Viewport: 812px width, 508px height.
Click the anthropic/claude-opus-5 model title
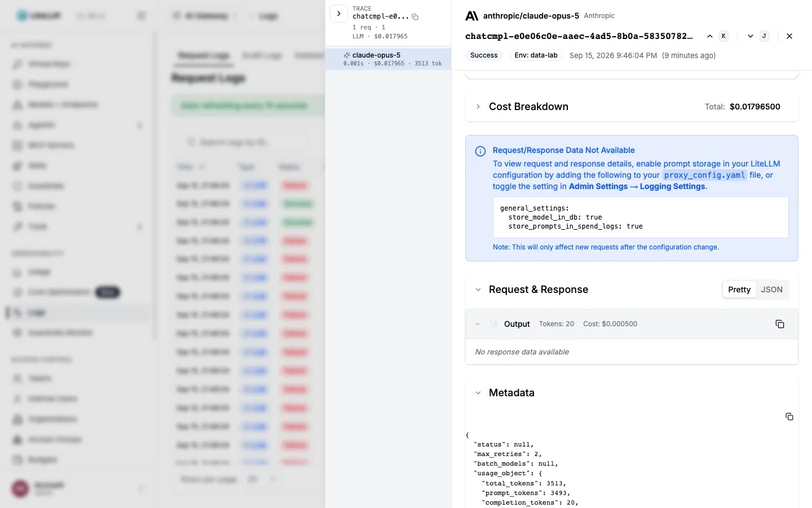pyautogui.click(x=531, y=16)
